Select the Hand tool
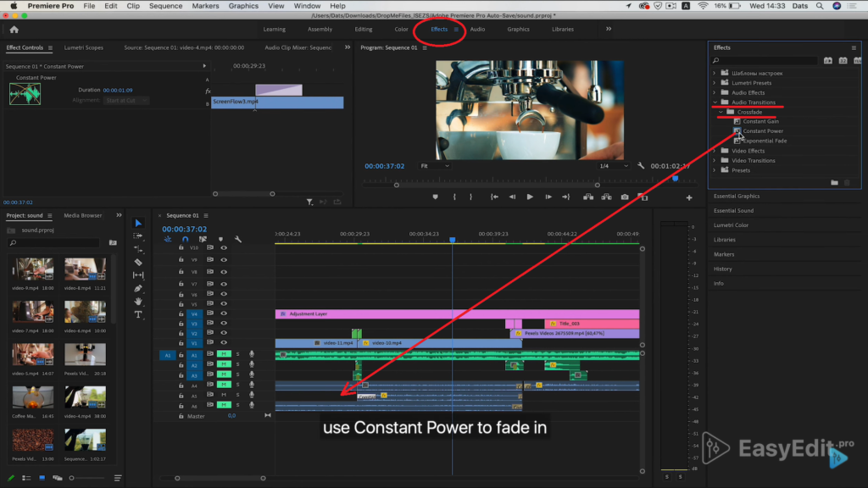This screenshot has height=488, width=868. coord(138,302)
